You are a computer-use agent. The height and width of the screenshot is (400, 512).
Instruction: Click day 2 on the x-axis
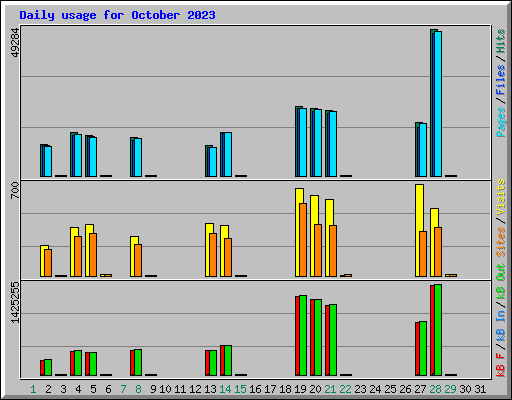click(48, 389)
